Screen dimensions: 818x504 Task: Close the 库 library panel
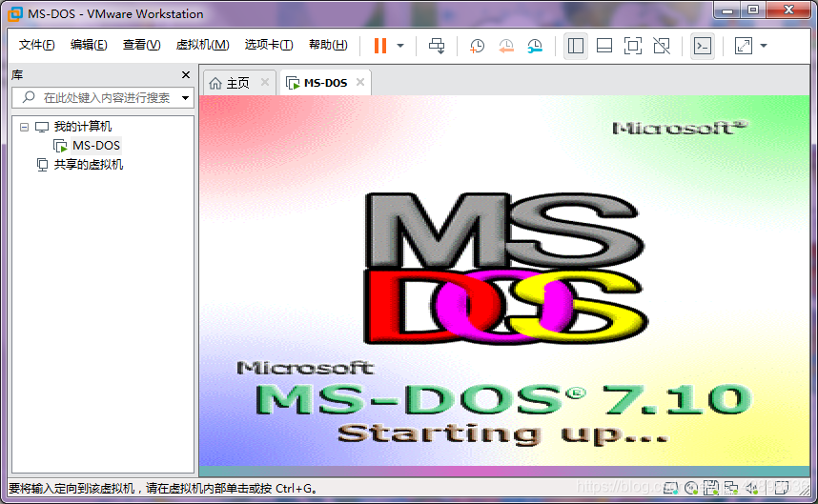[x=186, y=75]
